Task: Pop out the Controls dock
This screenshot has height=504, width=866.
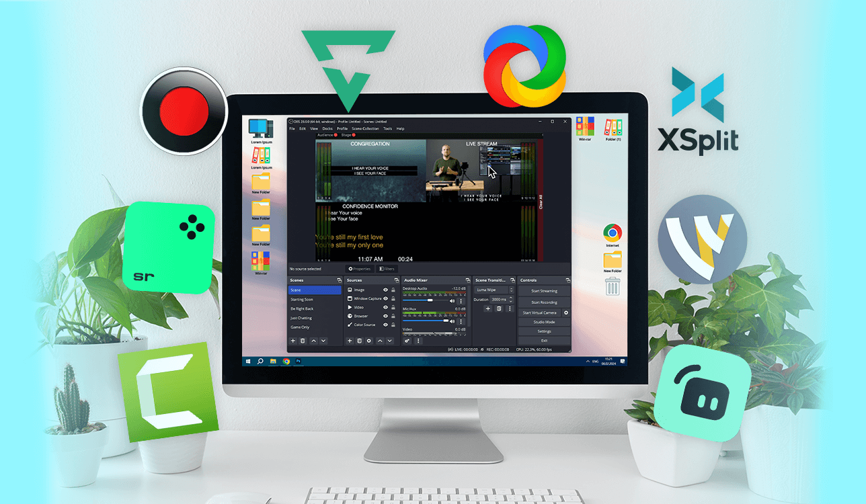Action: click(568, 280)
